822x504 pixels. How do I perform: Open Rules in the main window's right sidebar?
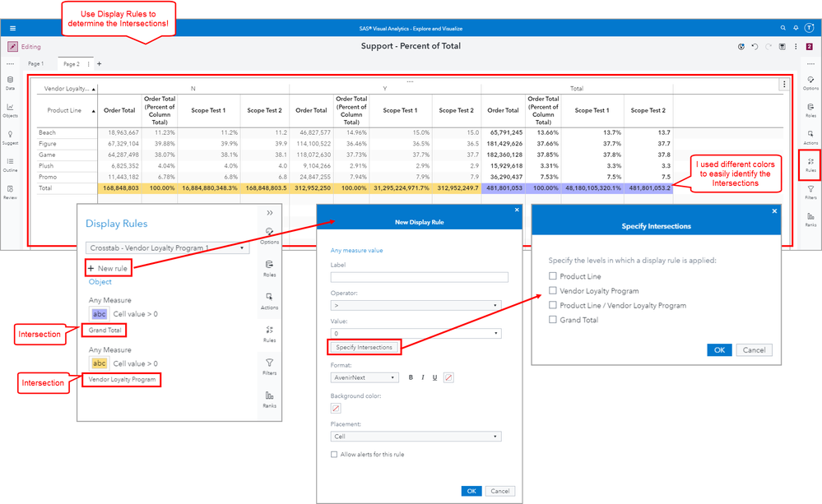[x=810, y=164]
